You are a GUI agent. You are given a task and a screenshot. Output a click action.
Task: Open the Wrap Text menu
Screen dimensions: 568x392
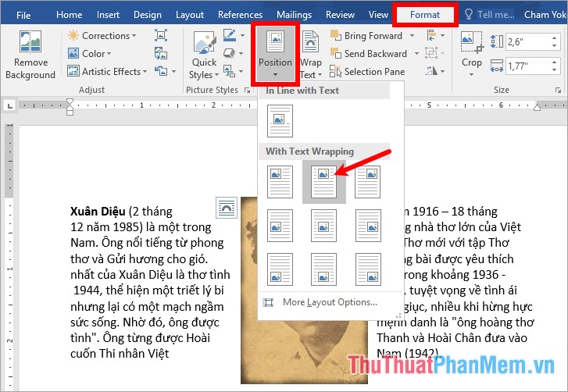tap(311, 55)
